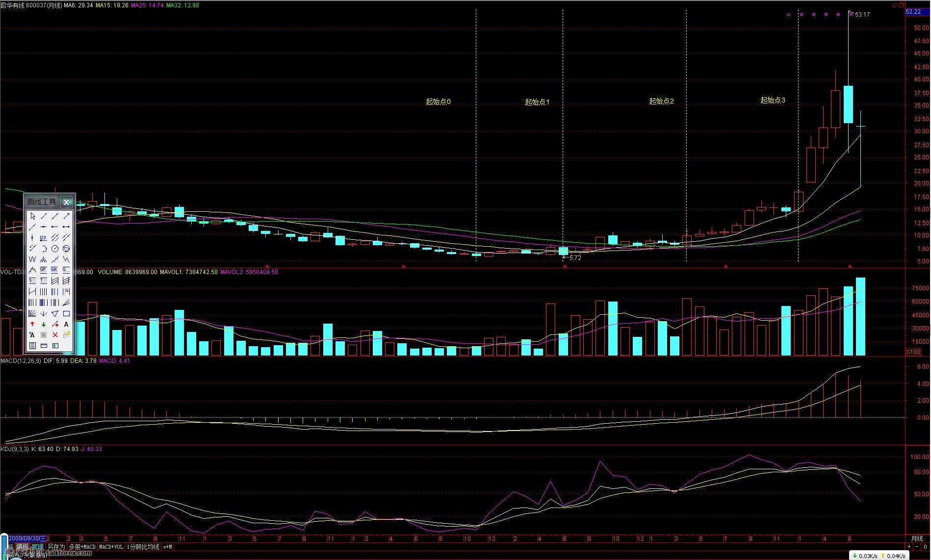The height and width of the screenshot is (560, 931).
Task: Click the red X delete drawing tool
Action: 55,334
